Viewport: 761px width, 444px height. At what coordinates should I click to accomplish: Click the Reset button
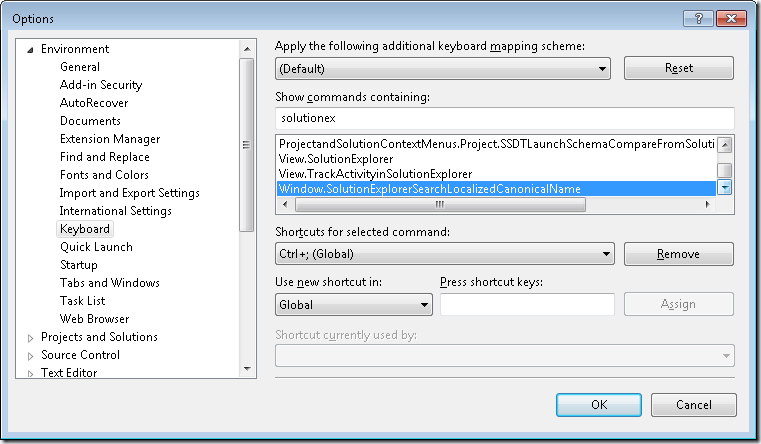(x=678, y=68)
